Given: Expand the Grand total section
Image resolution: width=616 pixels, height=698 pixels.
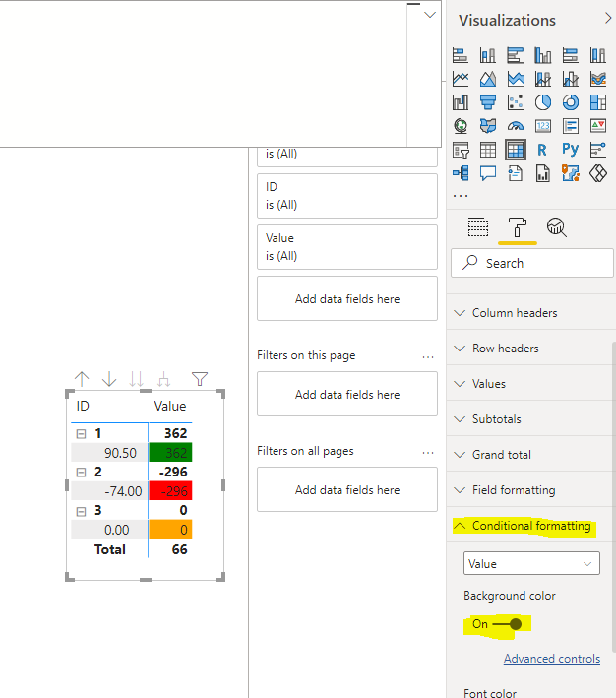Looking at the screenshot, I should (x=531, y=455).
